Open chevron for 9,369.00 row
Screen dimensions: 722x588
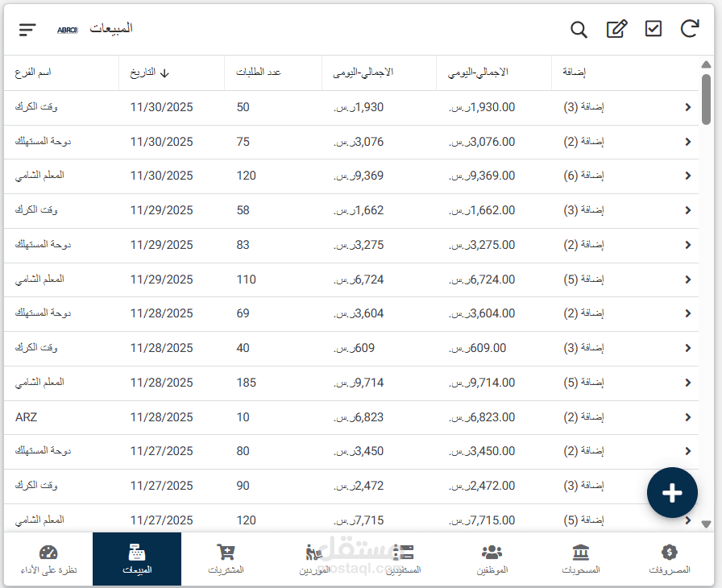pos(688,176)
